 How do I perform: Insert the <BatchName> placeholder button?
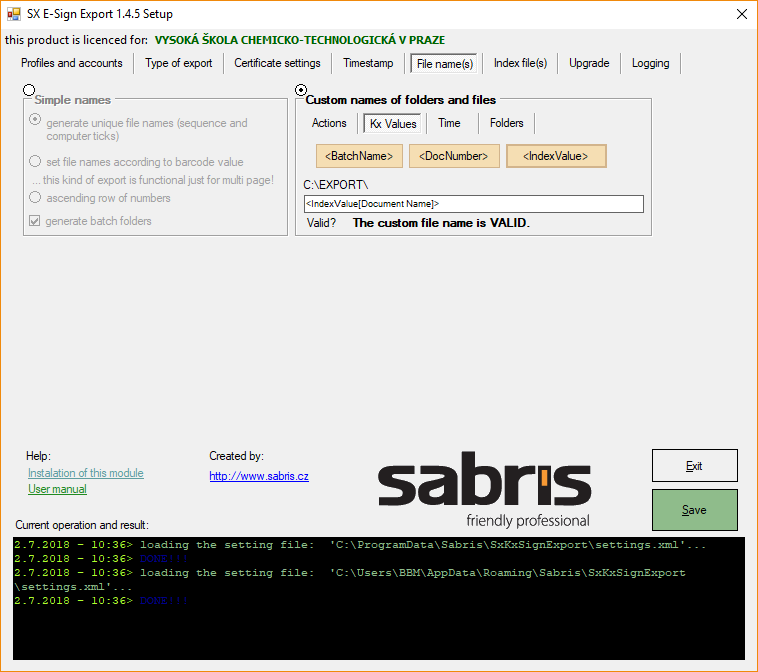[359, 156]
